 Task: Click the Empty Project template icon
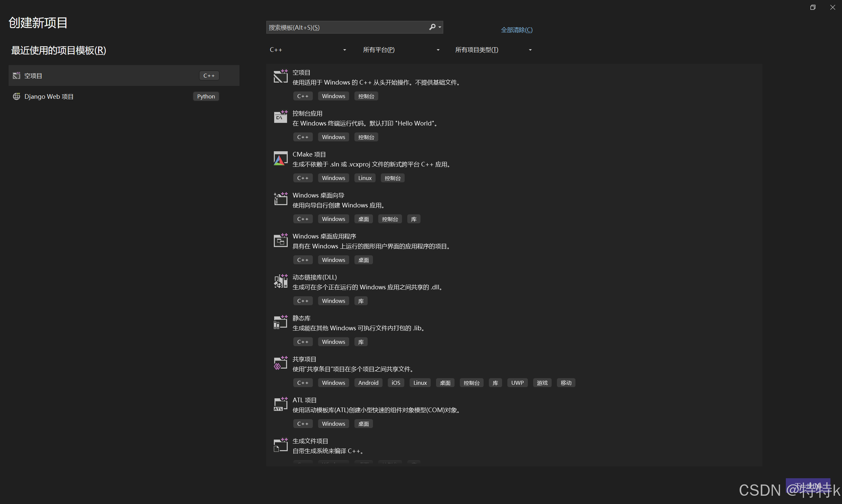(280, 76)
